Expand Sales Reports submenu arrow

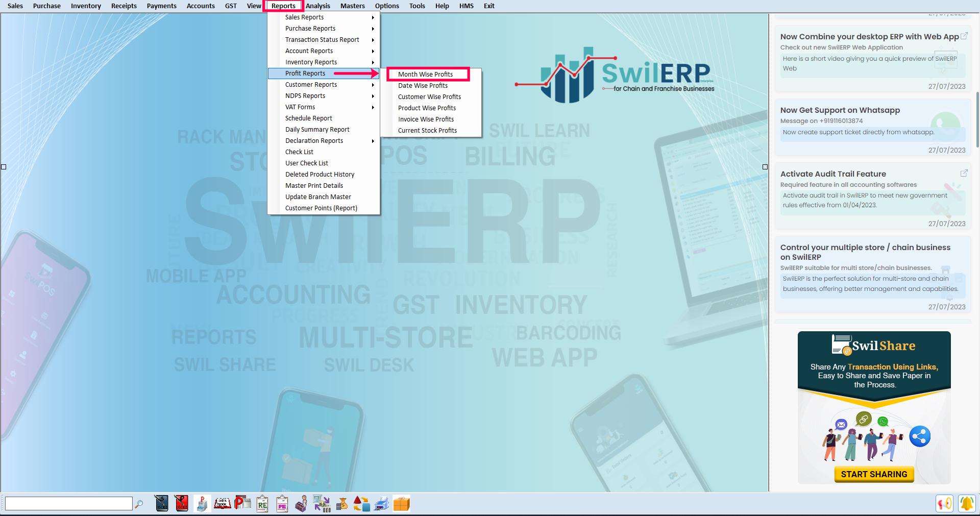[373, 17]
